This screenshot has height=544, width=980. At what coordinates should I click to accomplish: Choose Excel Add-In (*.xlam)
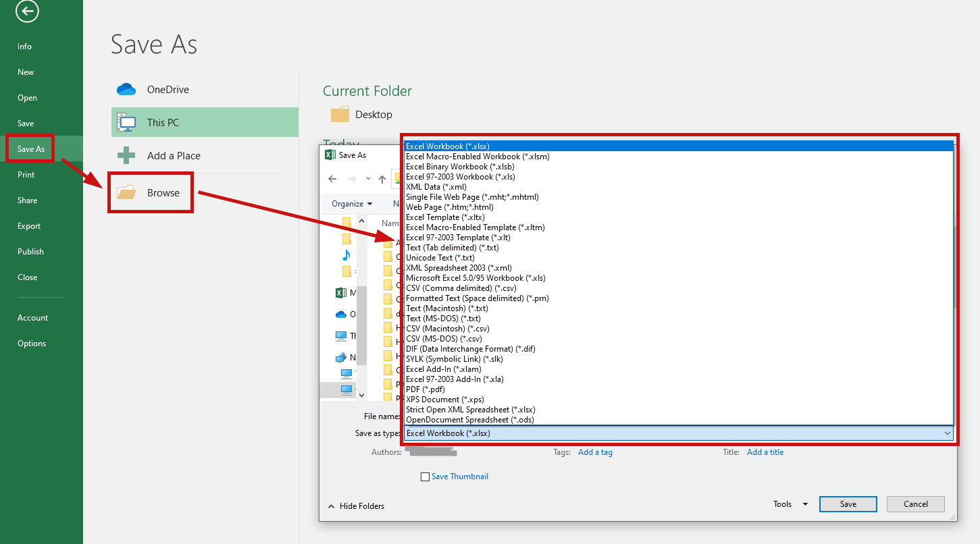click(x=679, y=369)
